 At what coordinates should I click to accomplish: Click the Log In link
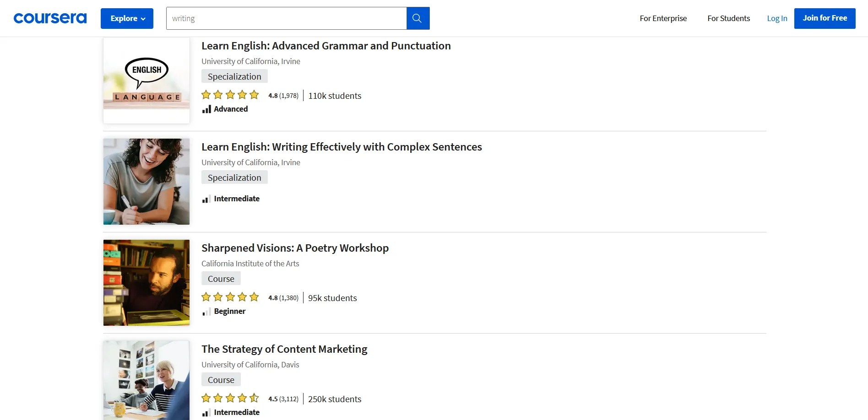coord(777,18)
